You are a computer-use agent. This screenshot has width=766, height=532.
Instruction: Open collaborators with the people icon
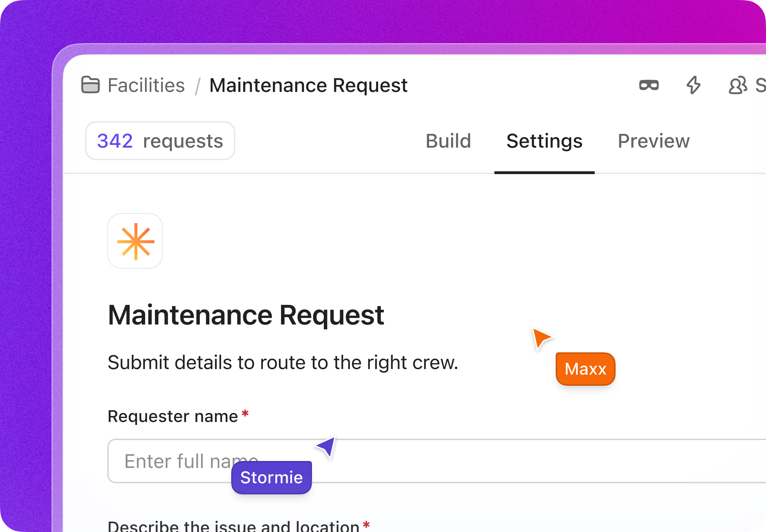(737, 85)
